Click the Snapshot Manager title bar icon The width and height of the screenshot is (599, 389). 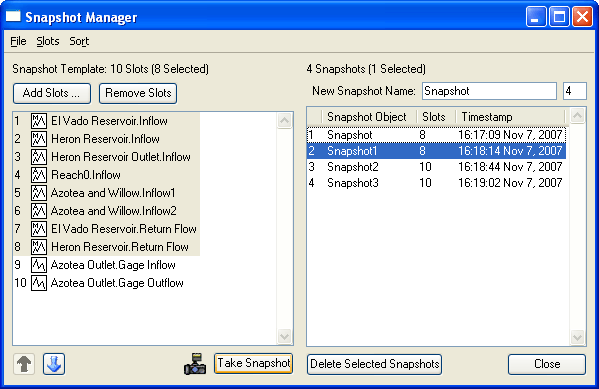click(13, 16)
